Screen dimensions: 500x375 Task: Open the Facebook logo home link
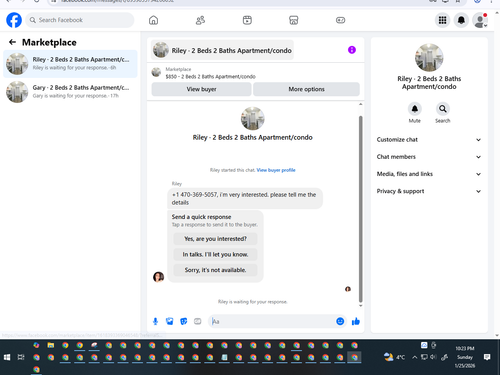coord(14,20)
